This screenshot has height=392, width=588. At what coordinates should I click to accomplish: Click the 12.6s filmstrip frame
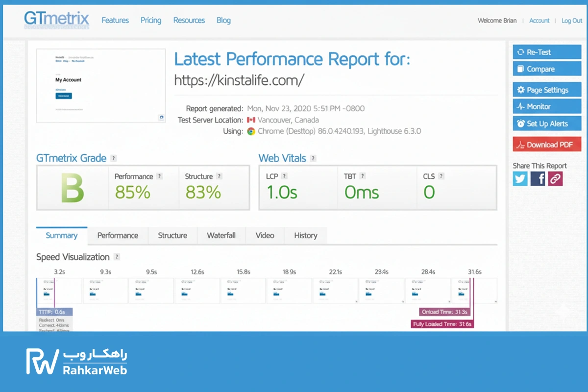pyautogui.click(x=197, y=291)
